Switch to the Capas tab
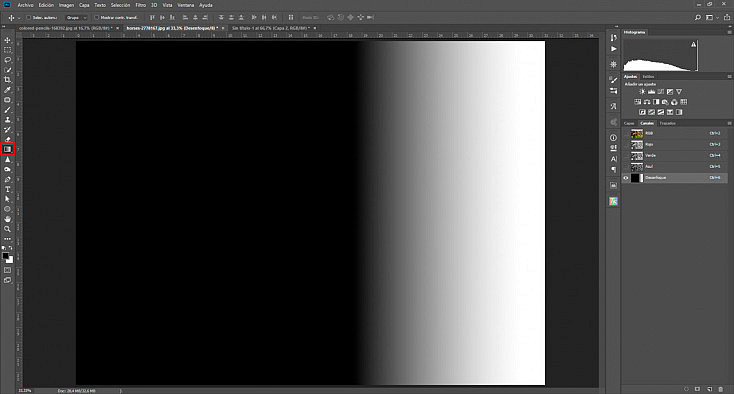This screenshot has width=734, height=394. (x=629, y=124)
